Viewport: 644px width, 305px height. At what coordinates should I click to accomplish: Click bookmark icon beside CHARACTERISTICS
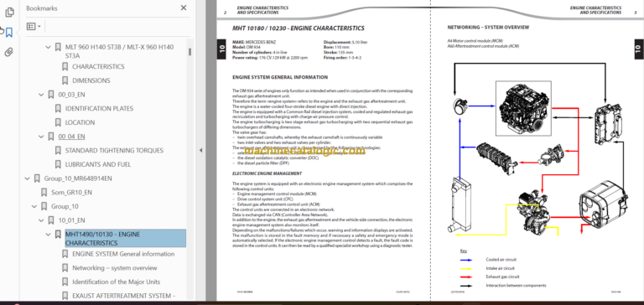click(x=65, y=66)
